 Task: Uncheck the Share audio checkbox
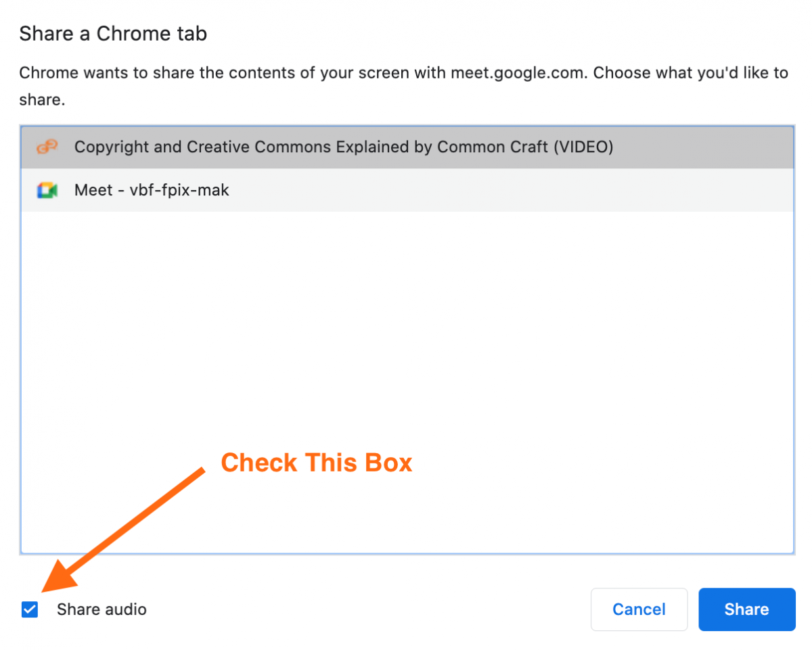coord(29,609)
